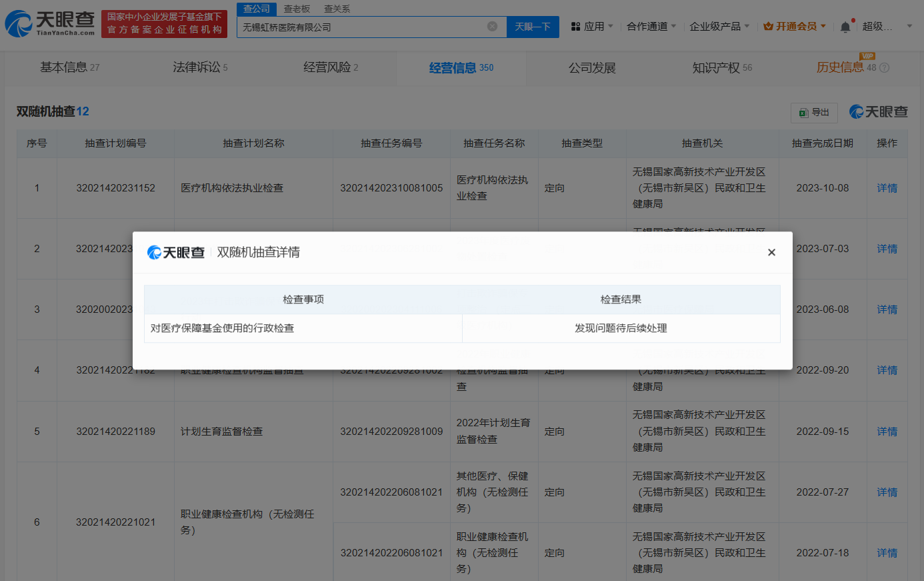Open 详情 for the 2023-10-08 inspection record
Image resolution: width=924 pixels, height=581 pixels.
point(887,187)
